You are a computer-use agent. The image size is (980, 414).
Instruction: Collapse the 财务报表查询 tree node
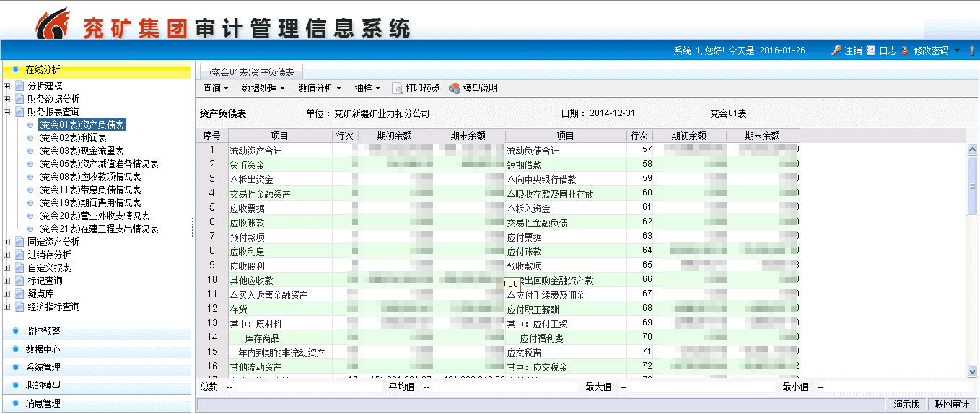point(7,112)
